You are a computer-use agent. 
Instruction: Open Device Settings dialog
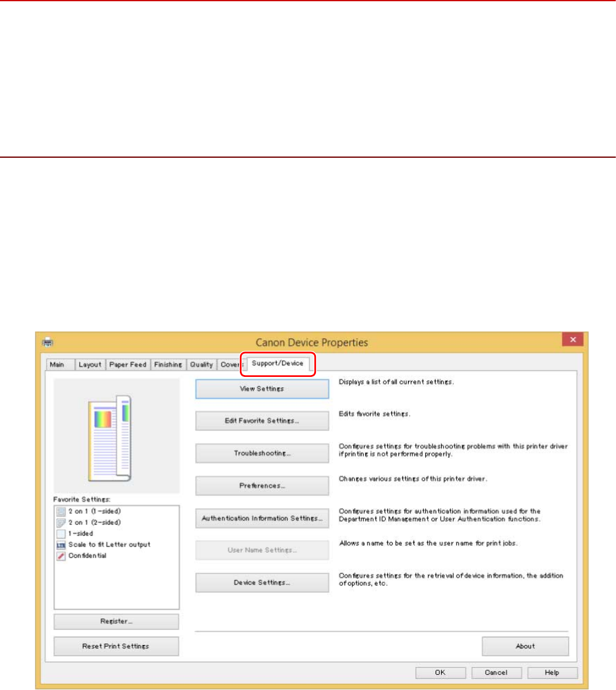tap(262, 583)
